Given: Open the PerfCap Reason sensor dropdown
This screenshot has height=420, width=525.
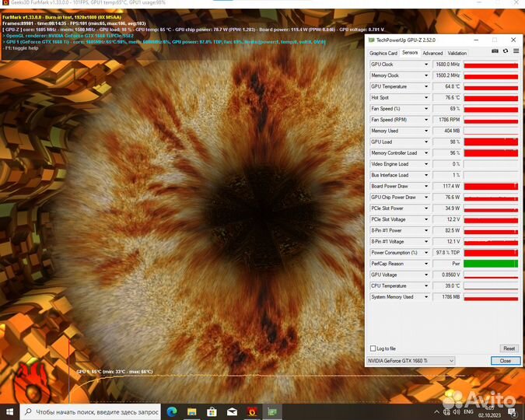Looking at the screenshot, I should tap(426, 264).
